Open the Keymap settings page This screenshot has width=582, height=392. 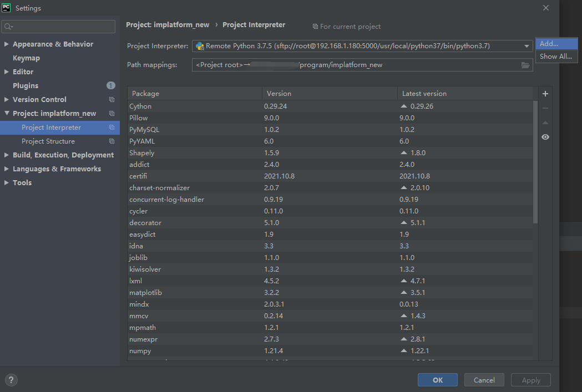26,58
